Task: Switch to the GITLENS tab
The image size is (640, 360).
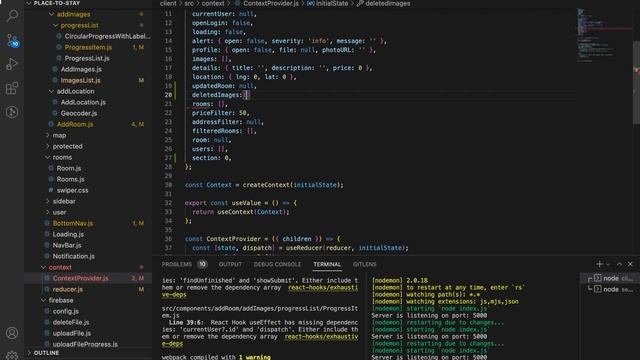Action: 364,264
